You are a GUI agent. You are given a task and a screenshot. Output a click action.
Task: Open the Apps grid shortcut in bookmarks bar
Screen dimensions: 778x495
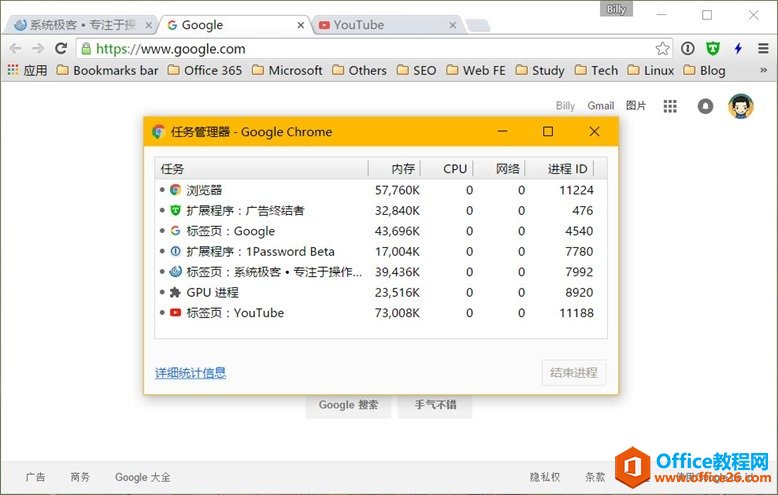coord(27,70)
